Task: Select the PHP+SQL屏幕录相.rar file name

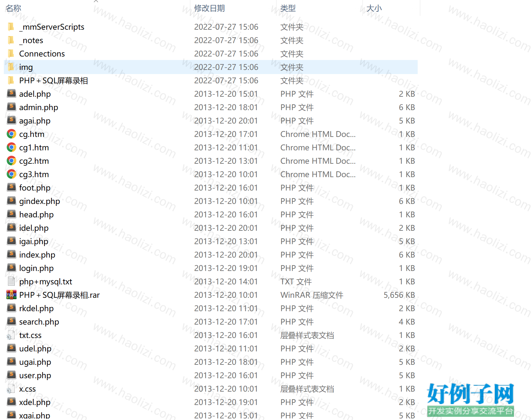Action: click(x=59, y=295)
